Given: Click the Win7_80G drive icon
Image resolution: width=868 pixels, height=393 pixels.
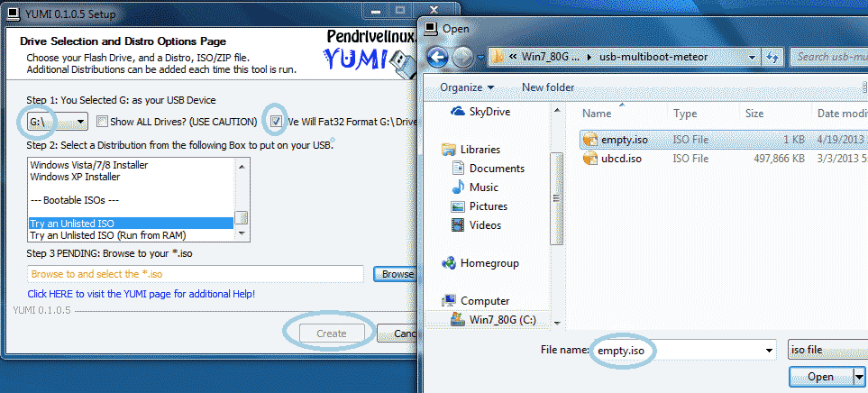Looking at the screenshot, I should [459, 319].
